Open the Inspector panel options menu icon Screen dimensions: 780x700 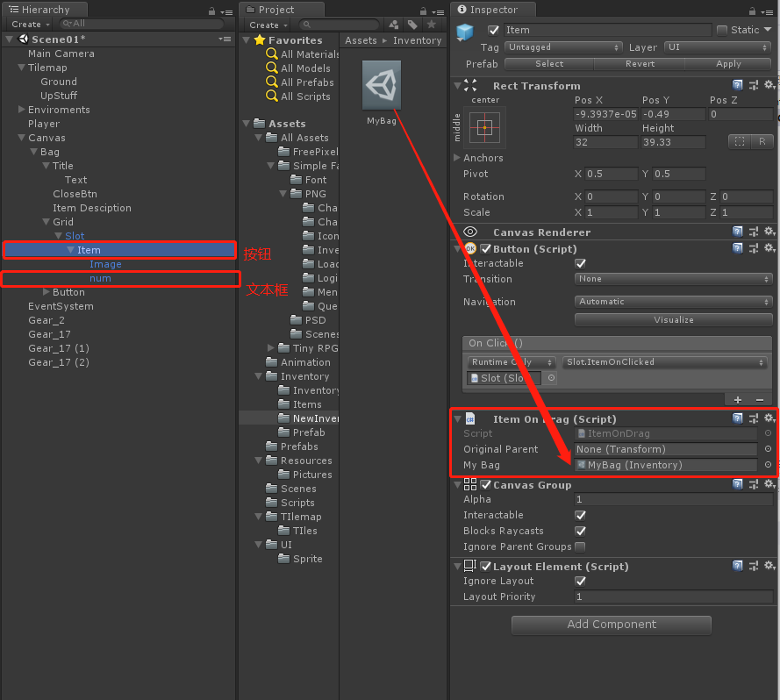pyautogui.click(x=767, y=12)
